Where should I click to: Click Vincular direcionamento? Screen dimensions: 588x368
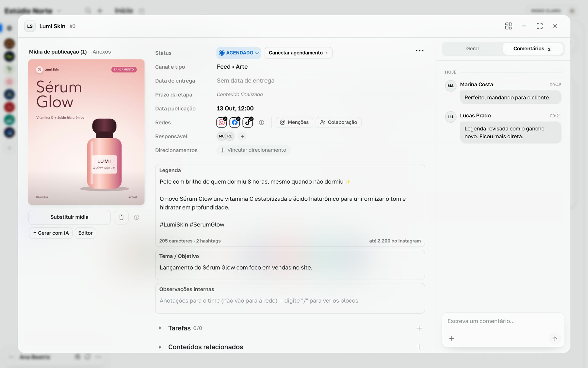253,150
